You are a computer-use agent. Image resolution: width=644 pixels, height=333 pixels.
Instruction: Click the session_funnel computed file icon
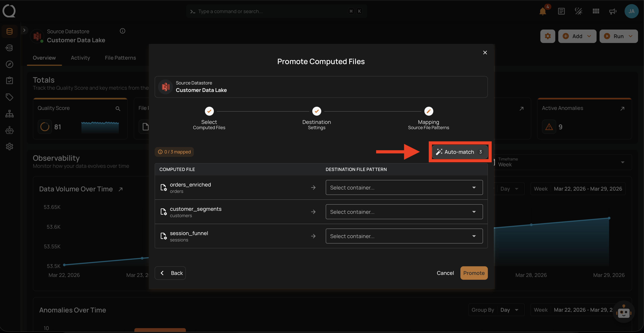[x=163, y=236]
